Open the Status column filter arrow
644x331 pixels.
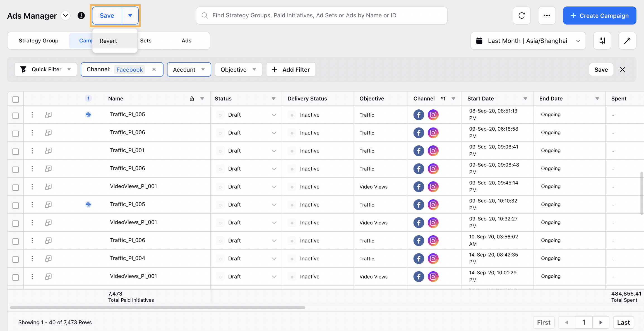pos(273,99)
